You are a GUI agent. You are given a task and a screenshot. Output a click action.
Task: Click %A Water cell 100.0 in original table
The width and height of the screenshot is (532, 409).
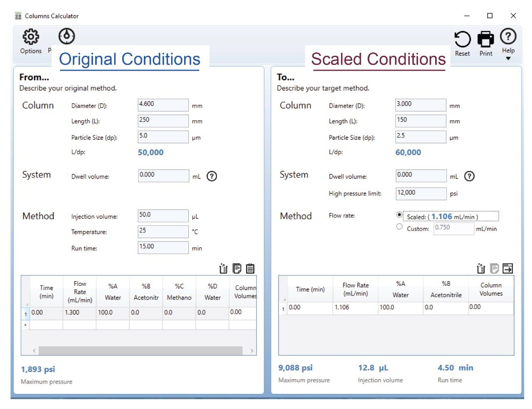click(113, 312)
